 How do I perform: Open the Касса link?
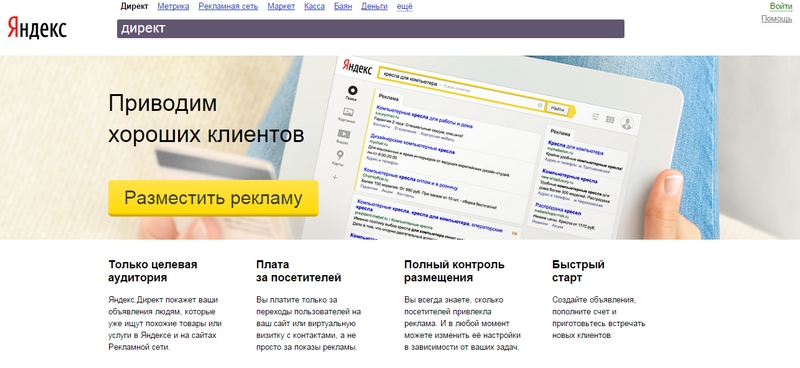(x=314, y=7)
